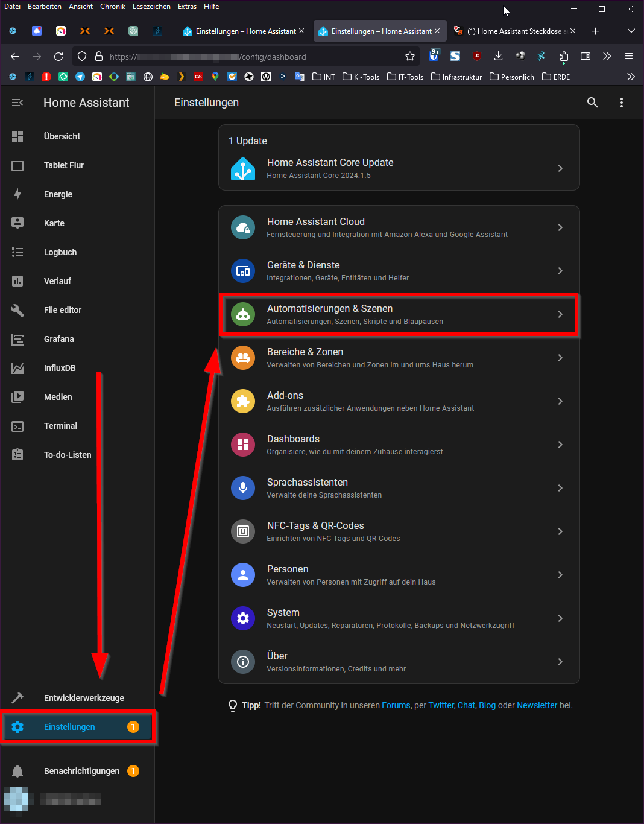The width and height of the screenshot is (644, 824).
Task: Click the Dashboards settings icon
Action: coord(243,445)
